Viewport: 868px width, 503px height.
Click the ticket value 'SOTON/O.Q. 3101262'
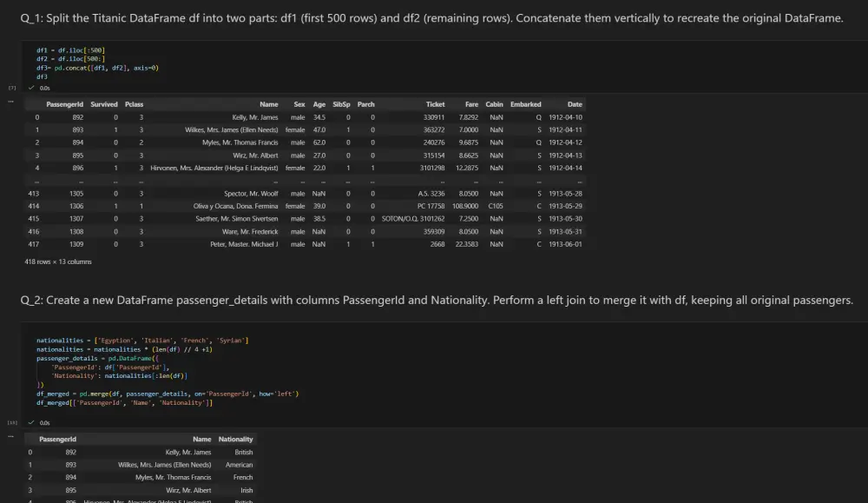(413, 219)
